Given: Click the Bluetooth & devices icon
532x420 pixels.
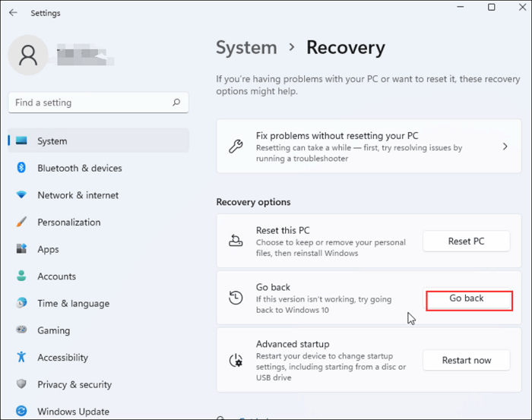Looking at the screenshot, I should click(x=22, y=168).
